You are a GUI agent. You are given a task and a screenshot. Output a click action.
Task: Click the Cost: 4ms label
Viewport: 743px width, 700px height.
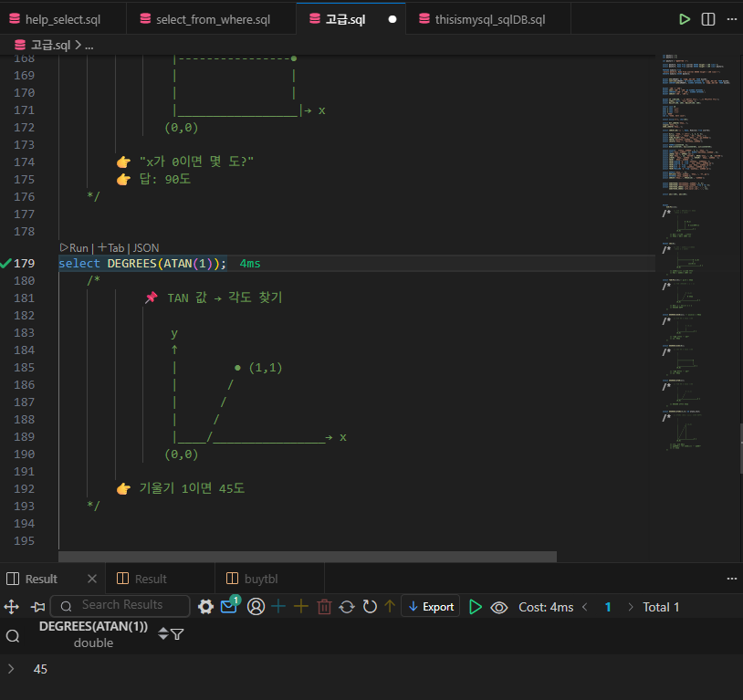click(x=546, y=607)
